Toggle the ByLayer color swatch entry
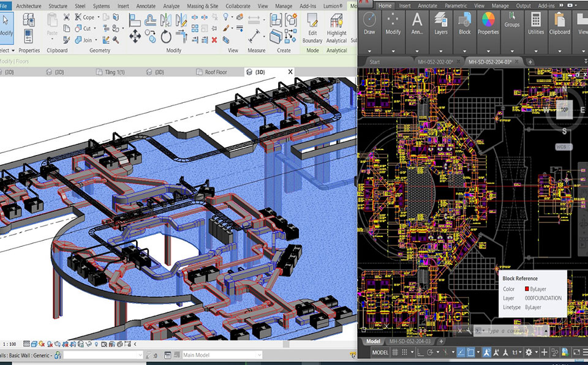The height and width of the screenshot is (365, 588). click(526, 288)
